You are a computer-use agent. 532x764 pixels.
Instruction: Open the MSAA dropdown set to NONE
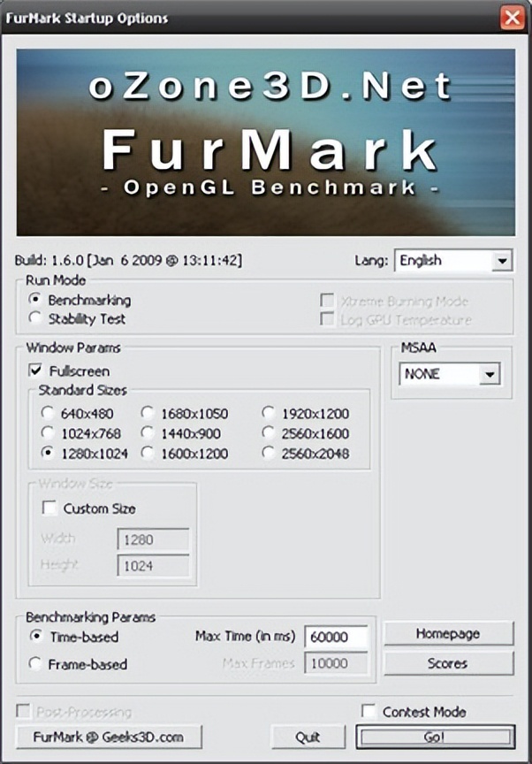pos(450,374)
